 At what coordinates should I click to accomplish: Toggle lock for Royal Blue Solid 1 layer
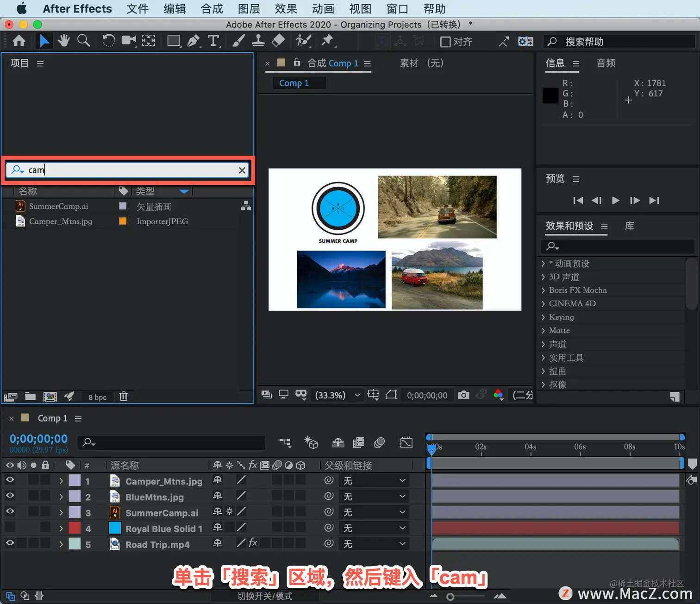pos(45,527)
